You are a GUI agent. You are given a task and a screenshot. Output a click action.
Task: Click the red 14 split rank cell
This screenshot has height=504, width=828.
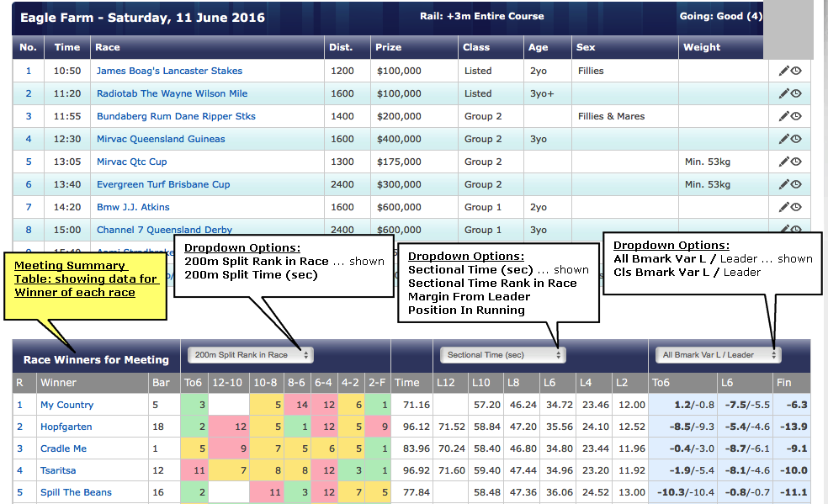[300, 406]
